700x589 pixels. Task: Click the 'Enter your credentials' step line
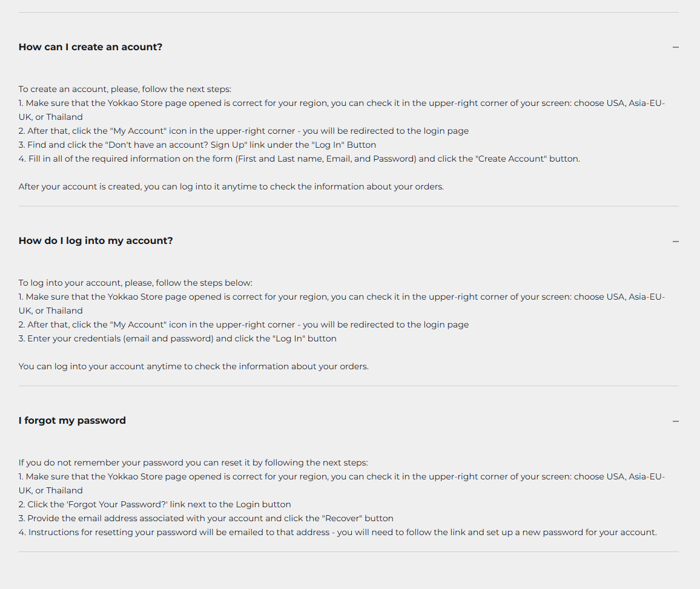click(177, 338)
